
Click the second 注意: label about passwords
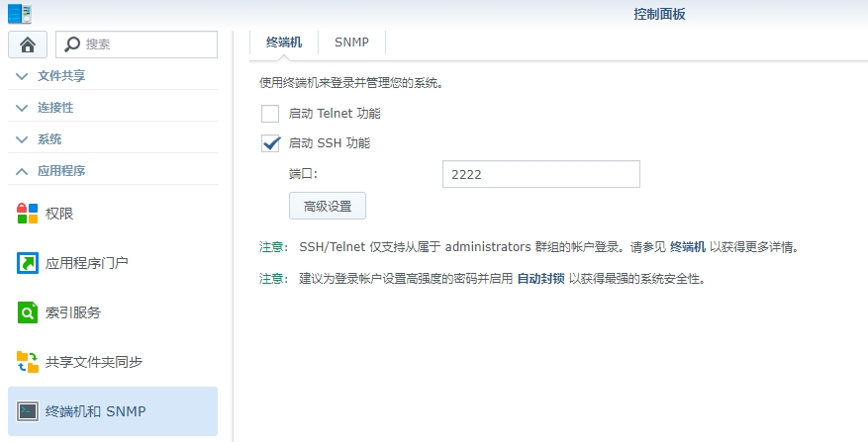[x=273, y=279]
